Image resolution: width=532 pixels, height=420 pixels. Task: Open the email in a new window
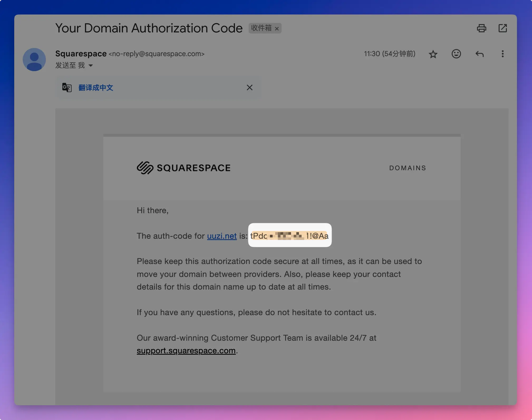click(x=503, y=28)
